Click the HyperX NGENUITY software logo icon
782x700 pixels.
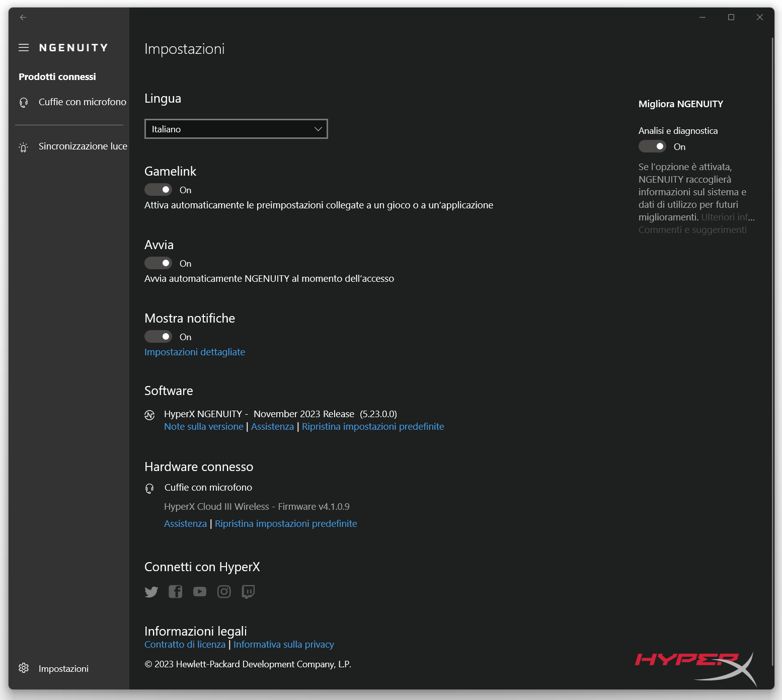[149, 415]
